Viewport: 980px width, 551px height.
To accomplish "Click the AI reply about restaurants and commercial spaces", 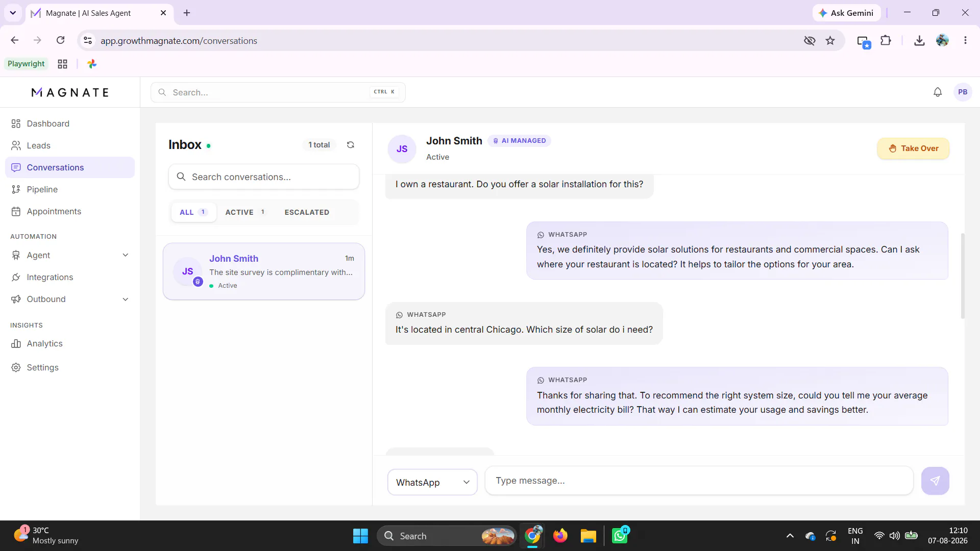I will (x=737, y=251).
